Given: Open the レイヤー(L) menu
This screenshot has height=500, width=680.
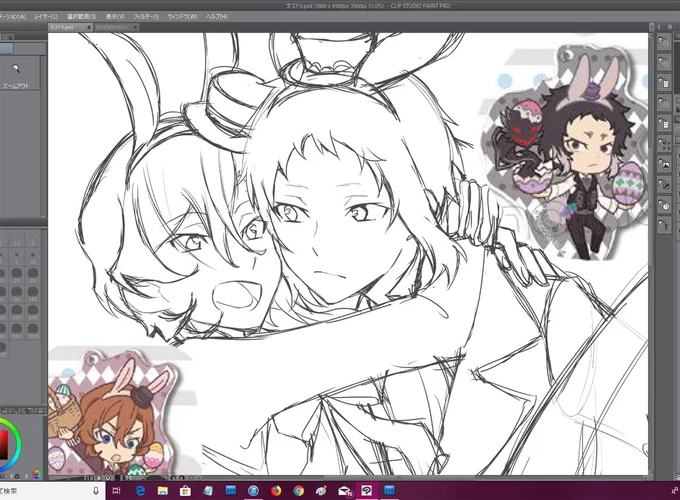Looking at the screenshot, I should 46,16.
